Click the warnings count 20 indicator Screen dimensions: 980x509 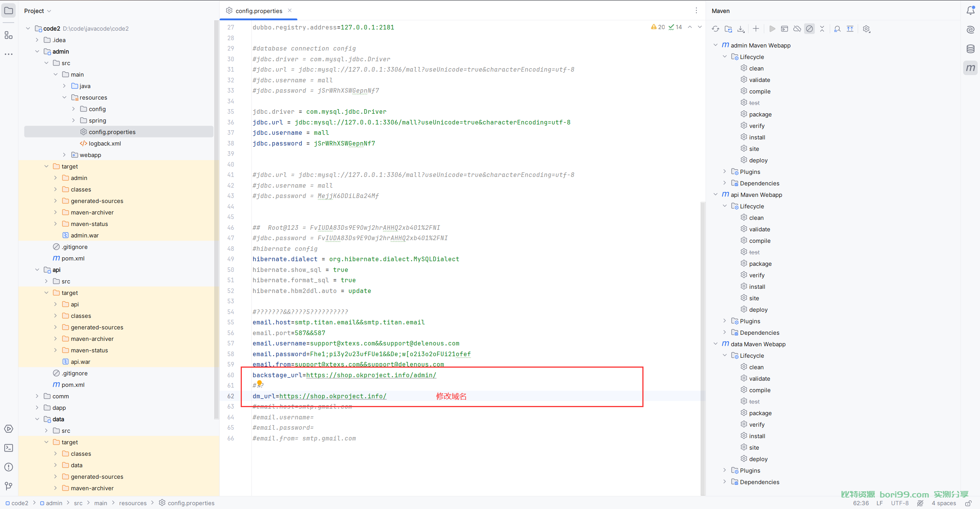coord(658,27)
